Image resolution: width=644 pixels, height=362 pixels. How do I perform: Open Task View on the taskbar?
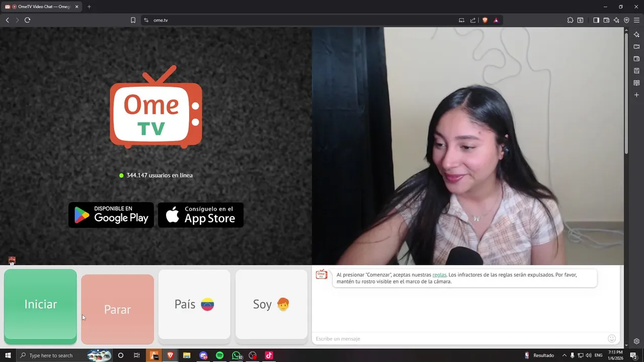point(136,355)
